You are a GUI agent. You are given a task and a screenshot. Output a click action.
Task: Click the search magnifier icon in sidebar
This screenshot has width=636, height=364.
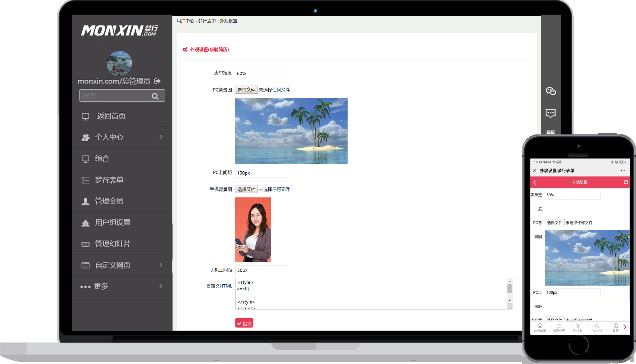coord(155,96)
